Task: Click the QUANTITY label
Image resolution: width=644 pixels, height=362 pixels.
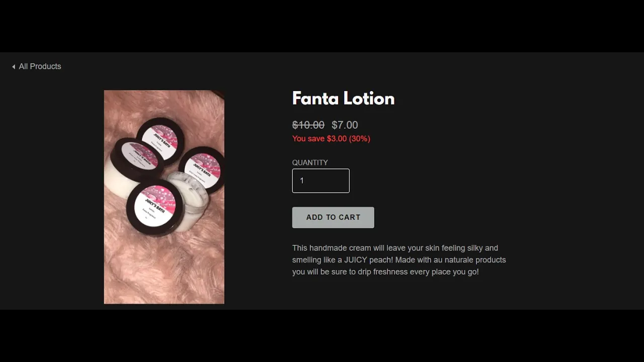Action: [310, 162]
